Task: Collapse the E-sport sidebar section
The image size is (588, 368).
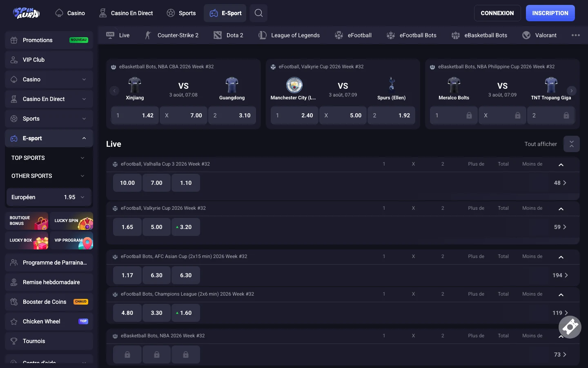Action: 49,138
